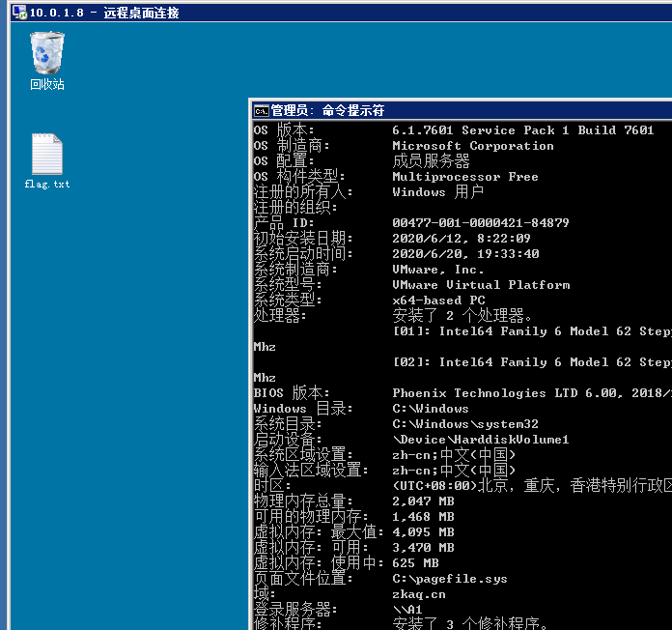Click the 系统区域设置 zh-cn;中文(中国) value

(454, 454)
